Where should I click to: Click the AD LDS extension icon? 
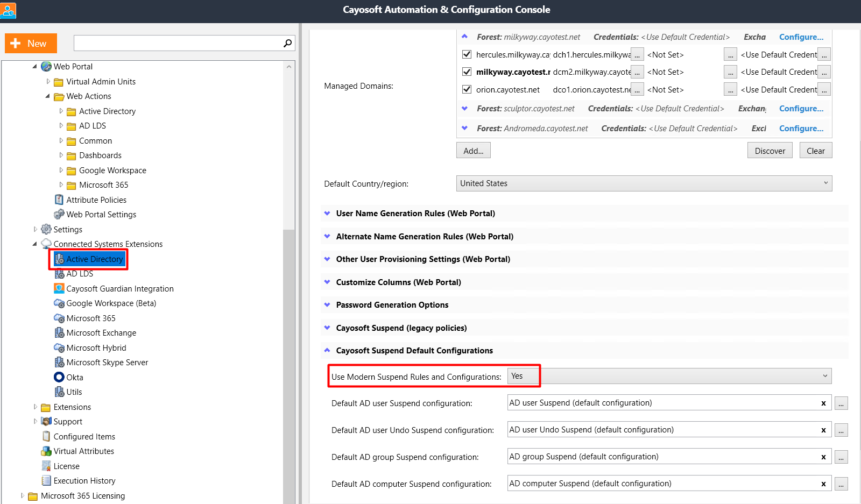[x=59, y=274]
